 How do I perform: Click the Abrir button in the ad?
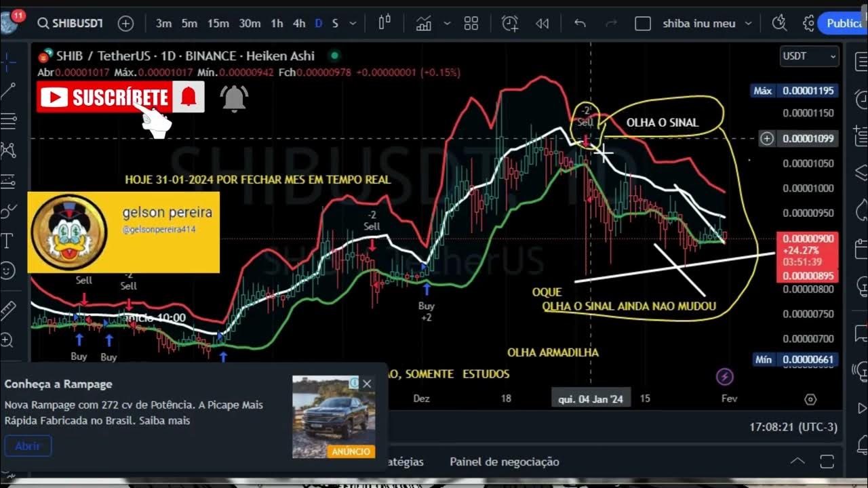(x=28, y=446)
